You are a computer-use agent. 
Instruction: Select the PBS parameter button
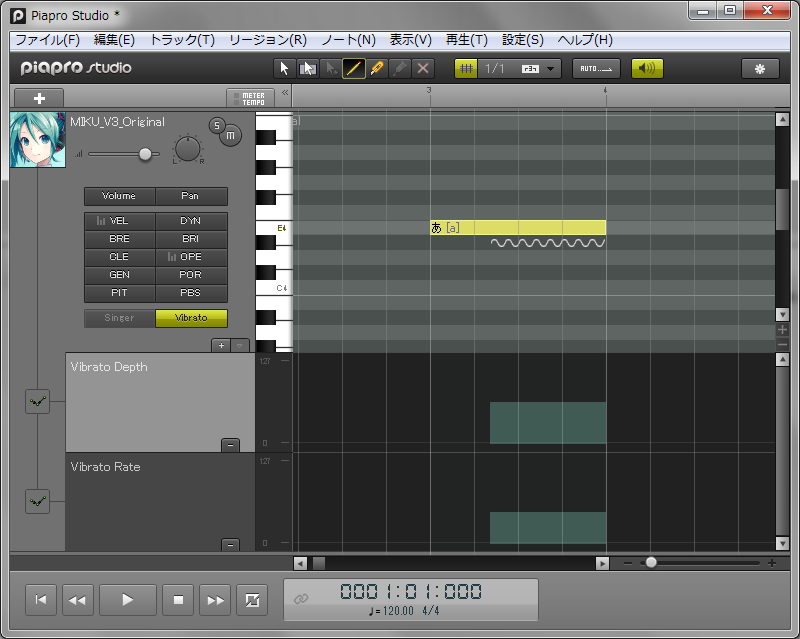tap(191, 293)
